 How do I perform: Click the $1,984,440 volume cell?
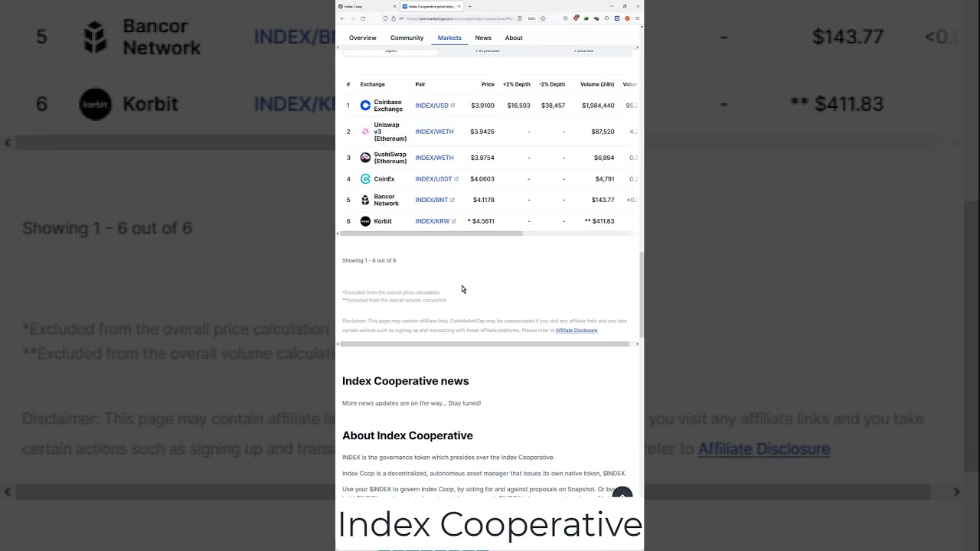598,106
